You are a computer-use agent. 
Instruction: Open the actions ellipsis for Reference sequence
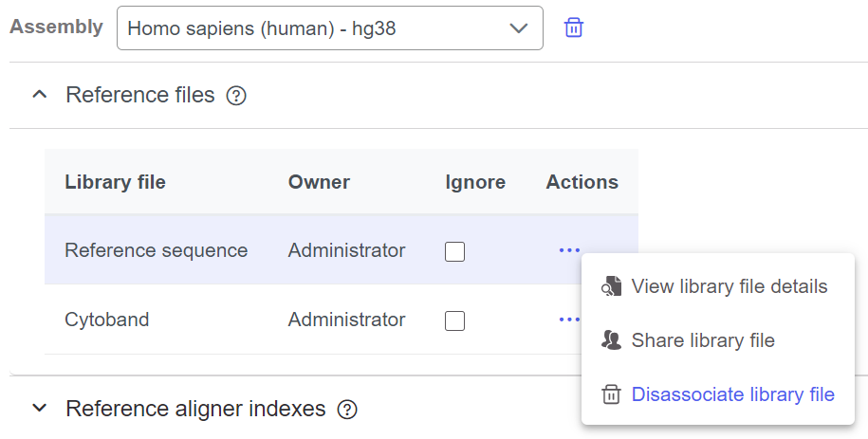(569, 250)
